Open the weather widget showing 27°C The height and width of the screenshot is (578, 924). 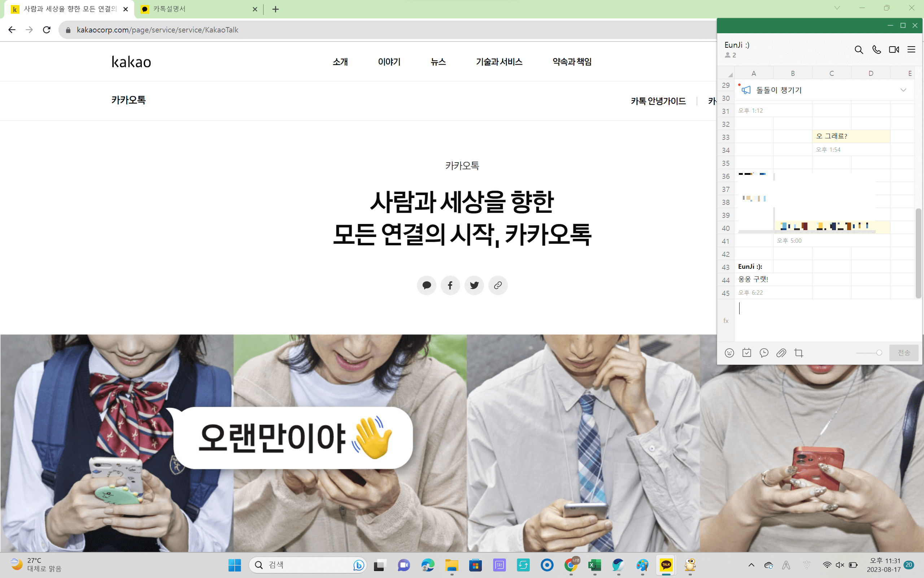click(x=36, y=565)
